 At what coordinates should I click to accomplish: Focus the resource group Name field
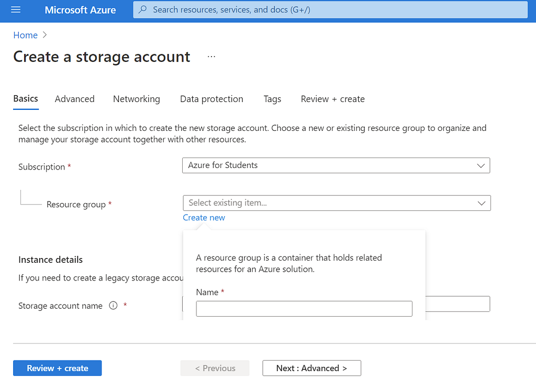(304, 309)
